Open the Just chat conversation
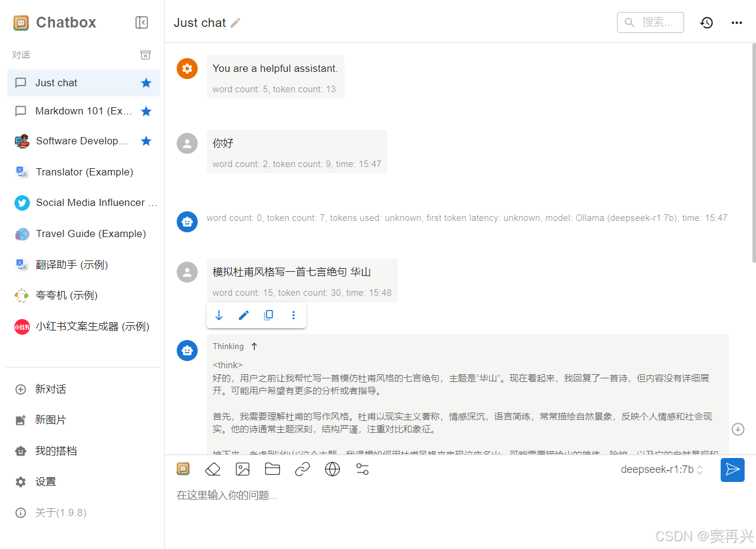The image size is (756, 549). 83,83
